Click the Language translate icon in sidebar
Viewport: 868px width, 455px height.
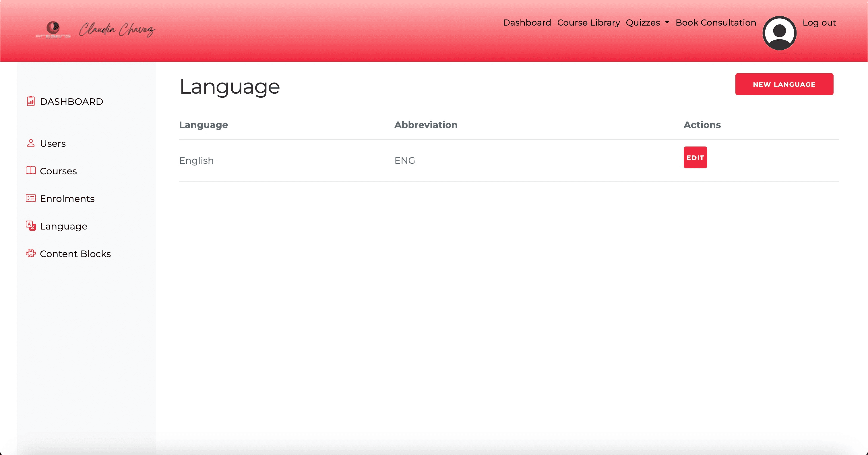31,226
